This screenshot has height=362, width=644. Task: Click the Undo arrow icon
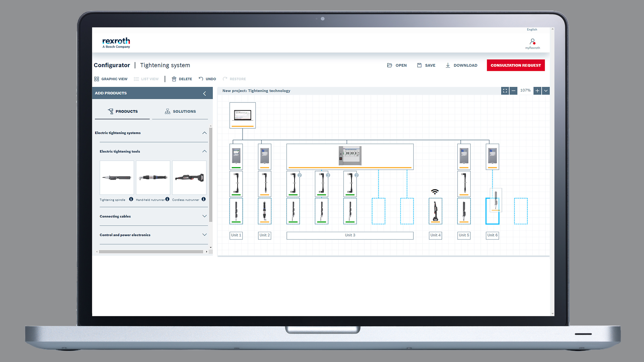tap(201, 79)
